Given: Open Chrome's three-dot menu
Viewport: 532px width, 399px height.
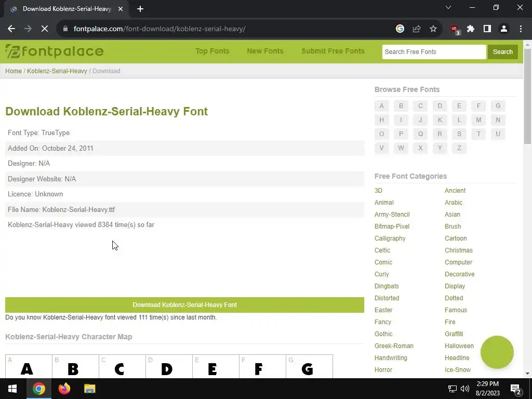Looking at the screenshot, I should 521,29.
